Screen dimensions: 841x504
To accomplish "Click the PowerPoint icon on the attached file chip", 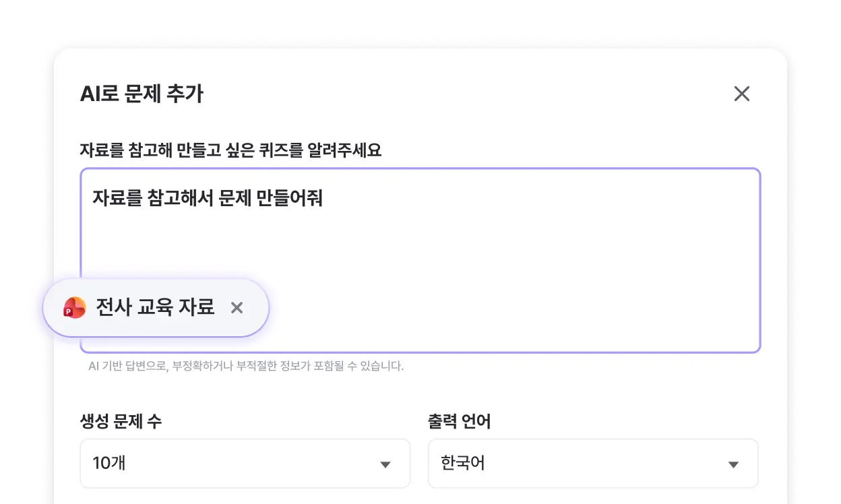I will [x=74, y=308].
